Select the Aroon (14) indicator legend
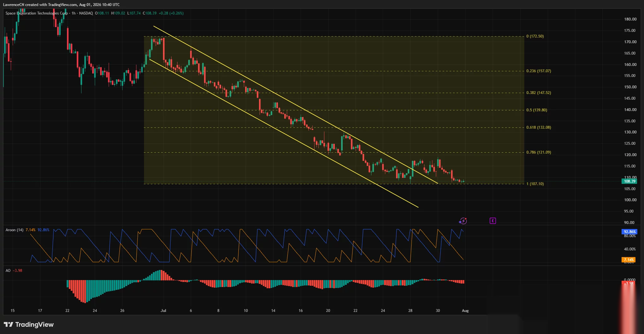This screenshot has width=644, height=334. 15,230
